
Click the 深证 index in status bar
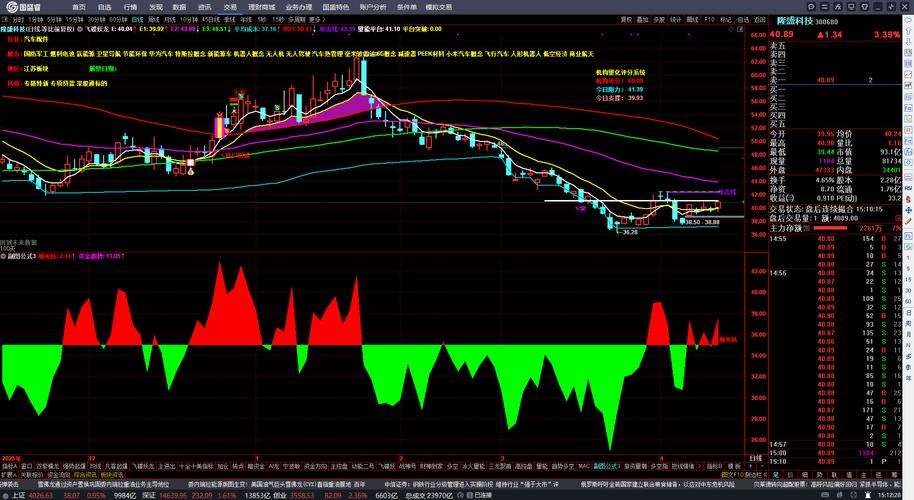(x=149, y=495)
